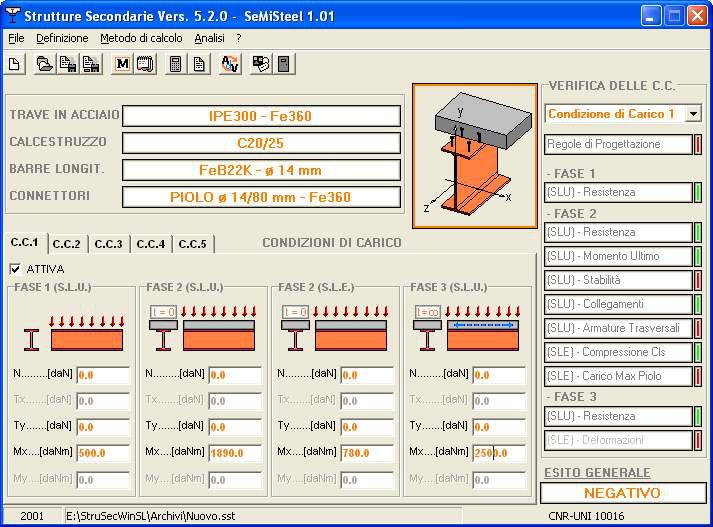
Task: Click the Ty input field in FASE 3
Action: (x=499, y=427)
